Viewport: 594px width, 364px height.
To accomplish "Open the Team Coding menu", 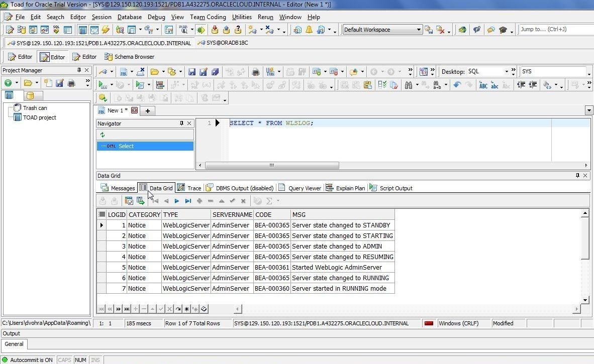I will [208, 17].
